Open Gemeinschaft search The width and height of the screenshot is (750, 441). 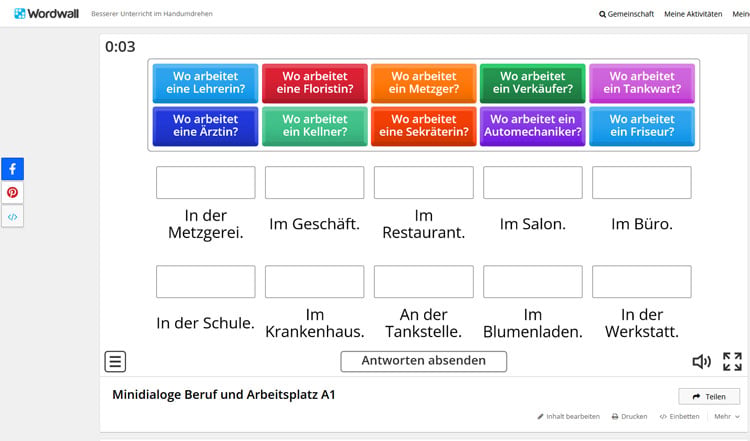click(x=627, y=14)
